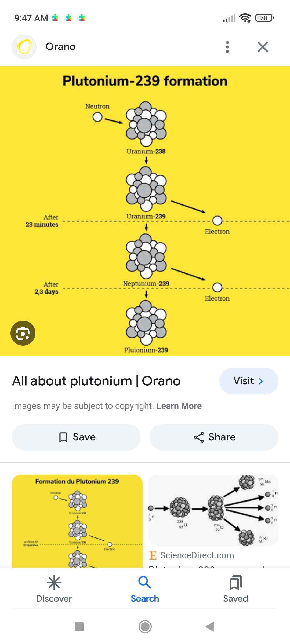Tap the Android recent apps square

click(x=79, y=627)
